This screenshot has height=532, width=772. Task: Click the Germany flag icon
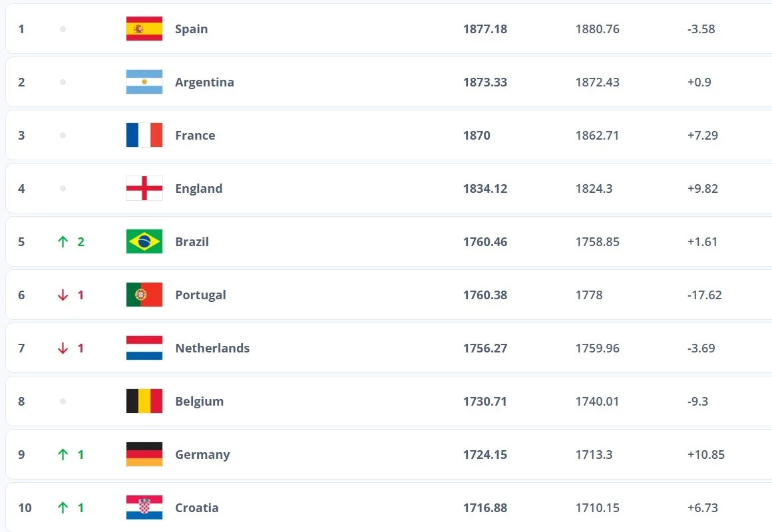click(144, 454)
